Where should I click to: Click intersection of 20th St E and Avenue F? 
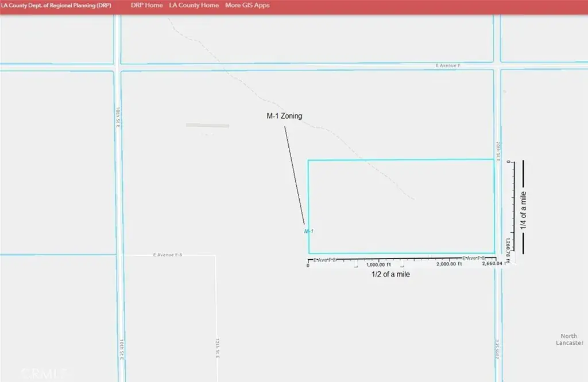(497, 66)
